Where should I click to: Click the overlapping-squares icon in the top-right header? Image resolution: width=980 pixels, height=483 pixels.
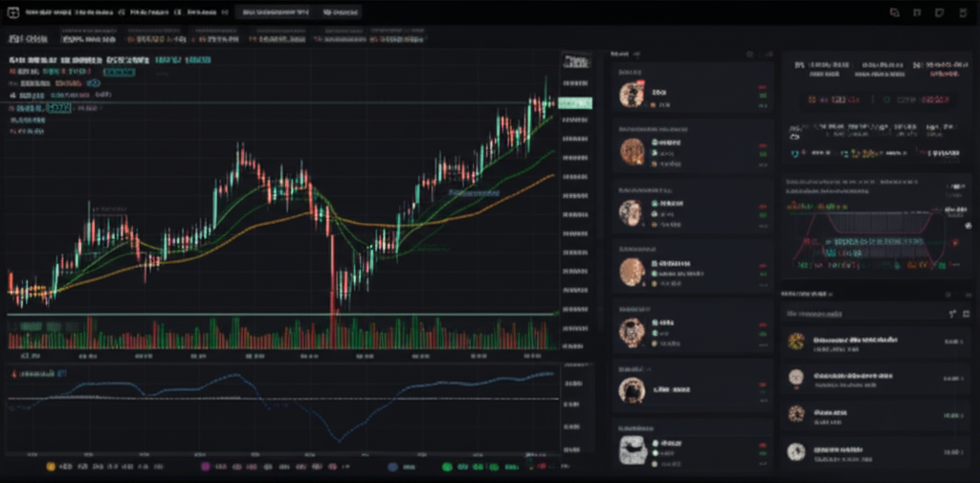click(x=895, y=12)
